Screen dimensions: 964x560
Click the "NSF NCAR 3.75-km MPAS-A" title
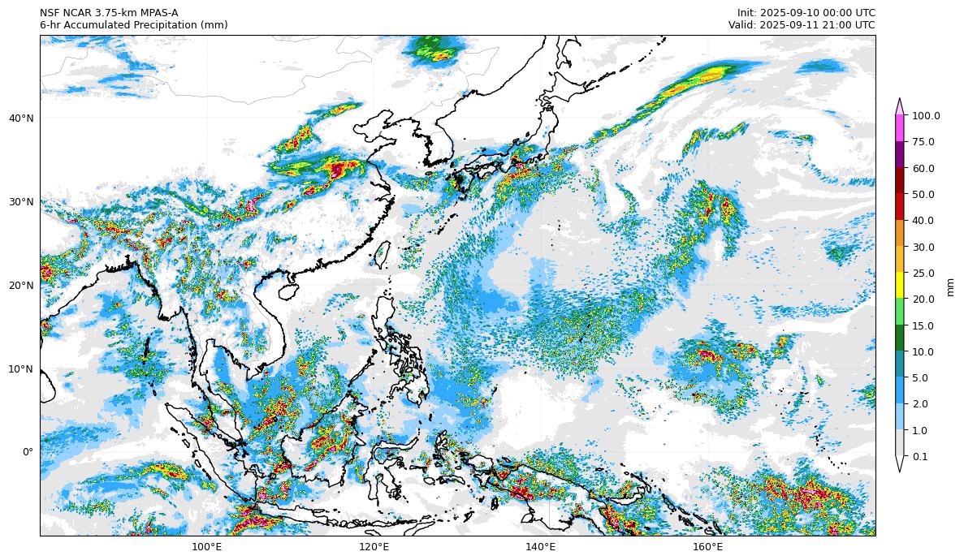(x=109, y=13)
